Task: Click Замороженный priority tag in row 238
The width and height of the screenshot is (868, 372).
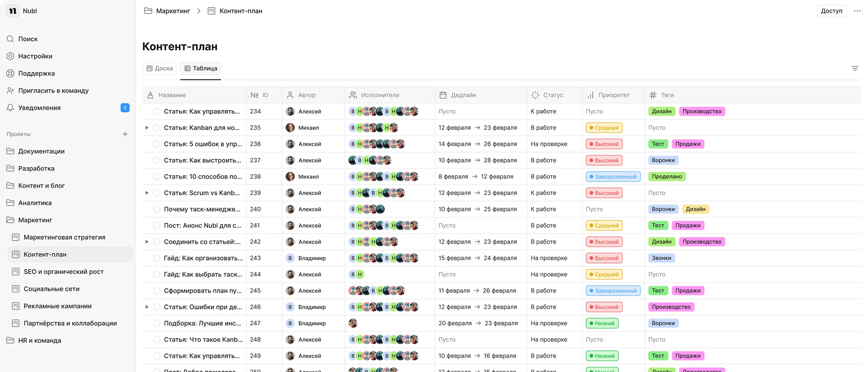Action: (x=613, y=177)
